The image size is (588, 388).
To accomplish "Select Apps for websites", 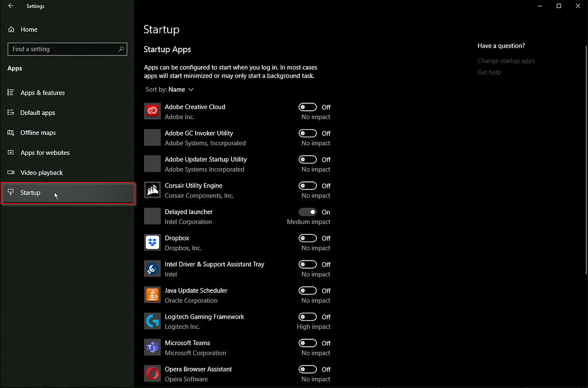I will tap(68, 153).
